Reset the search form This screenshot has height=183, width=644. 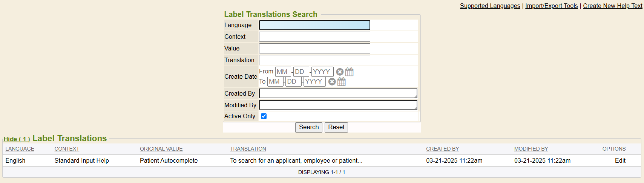pyautogui.click(x=336, y=127)
